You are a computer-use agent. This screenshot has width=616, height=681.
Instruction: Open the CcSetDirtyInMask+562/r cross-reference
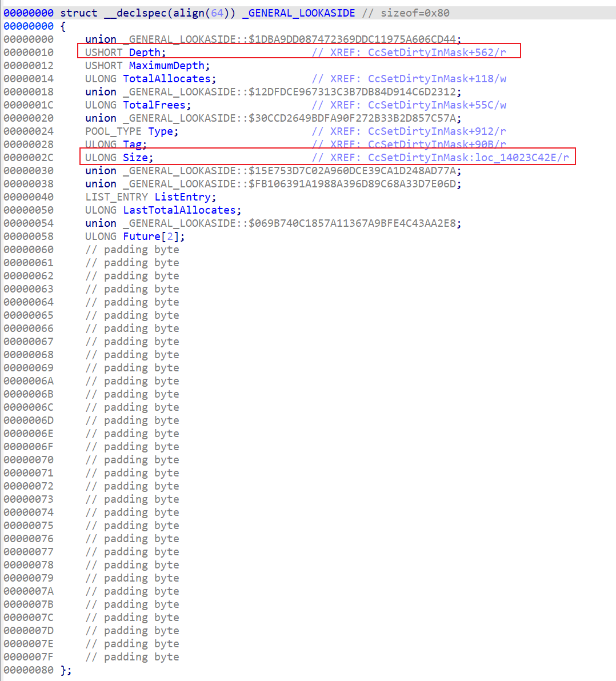437,53
